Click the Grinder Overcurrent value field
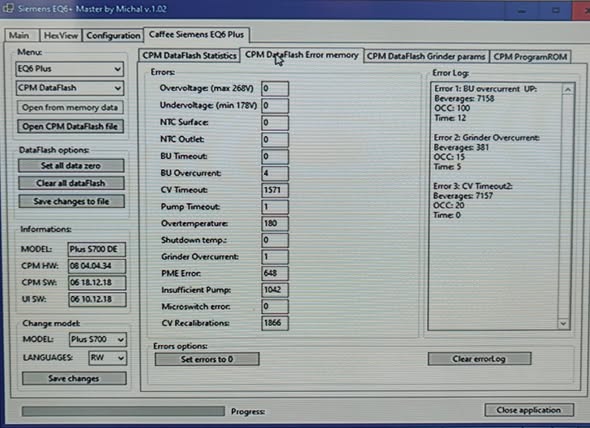 click(x=275, y=257)
